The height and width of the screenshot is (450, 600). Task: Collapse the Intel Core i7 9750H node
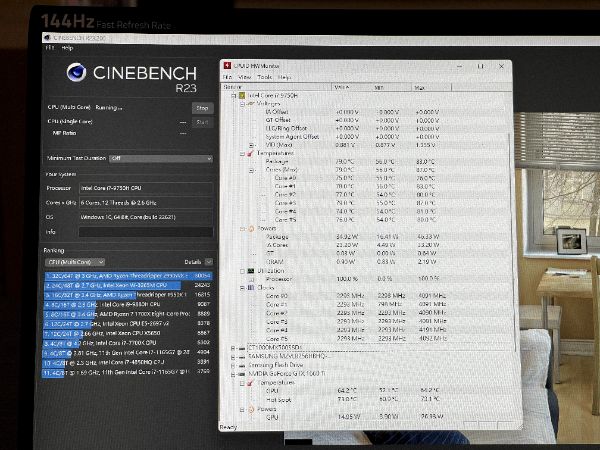[x=233, y=96]
